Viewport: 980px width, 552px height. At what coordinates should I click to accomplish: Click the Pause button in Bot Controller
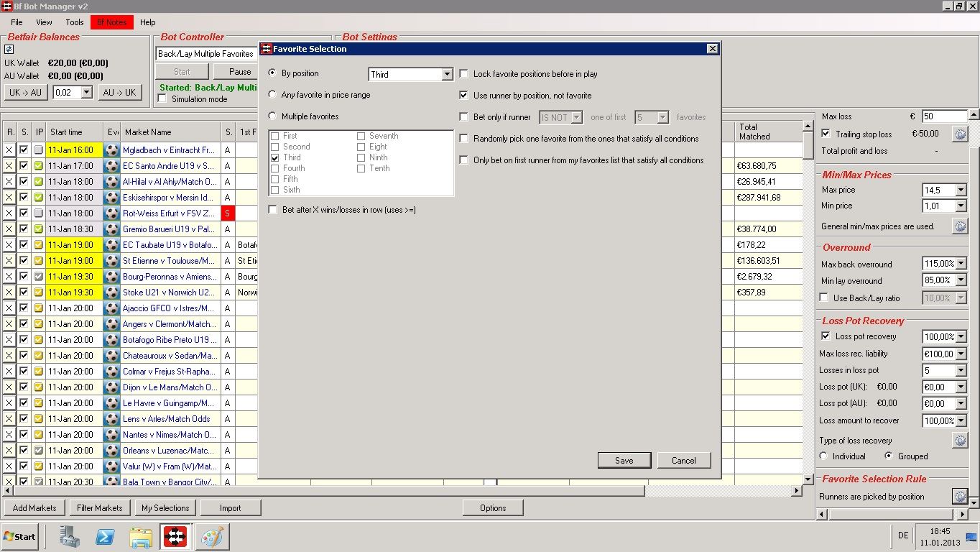point(240,72)
